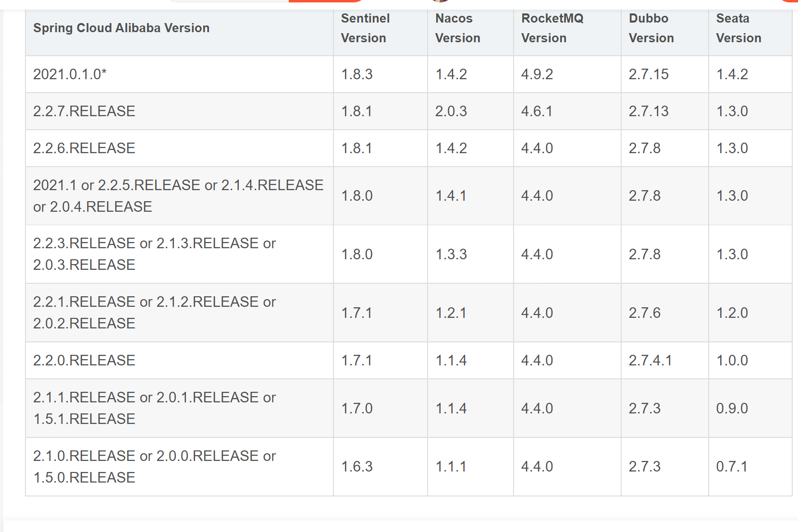Viewport: 798px width, 532px height.
Task: Select Nacos 1.1.1 cell
Action: 470,467
